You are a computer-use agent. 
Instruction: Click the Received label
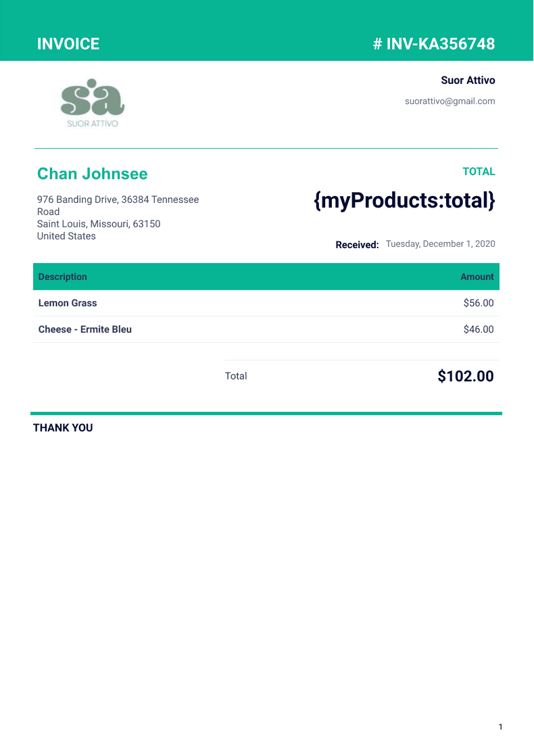[357, 245]
